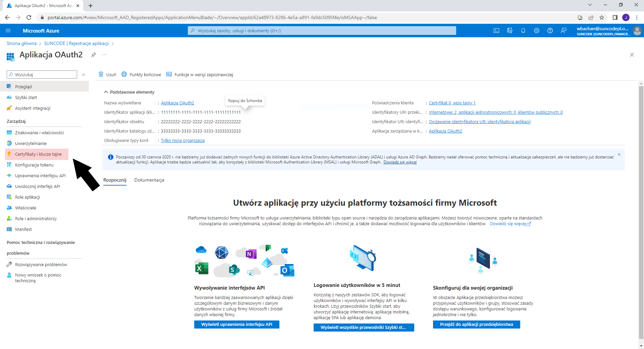644x349 pixels.
Task: Bookmark this page with star icon
Action: [602, 17]
